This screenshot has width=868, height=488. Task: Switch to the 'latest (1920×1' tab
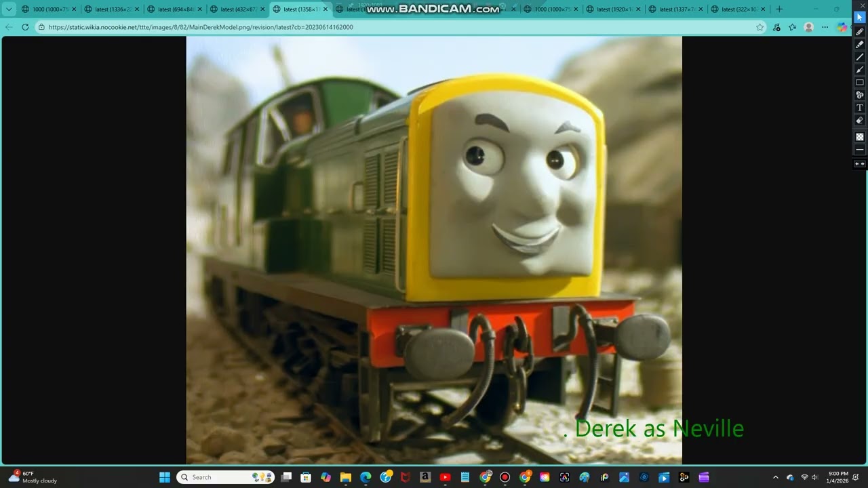click(x=612, y=9)
